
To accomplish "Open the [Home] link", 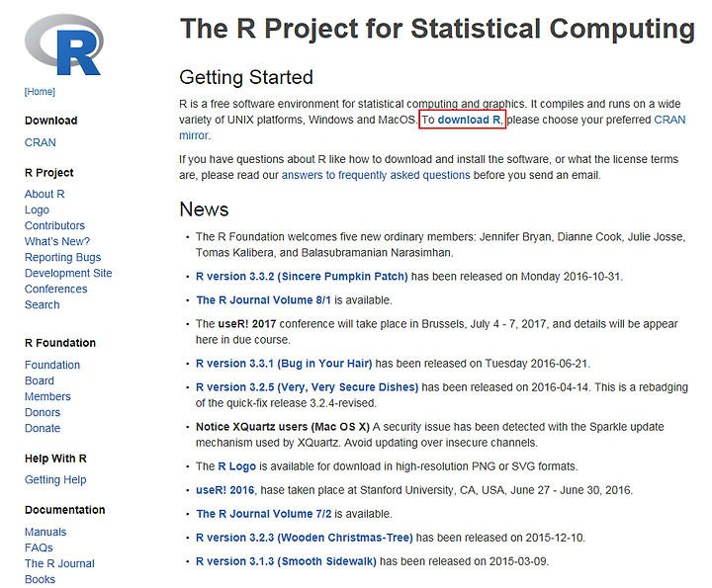I will [x=40, y=92].
